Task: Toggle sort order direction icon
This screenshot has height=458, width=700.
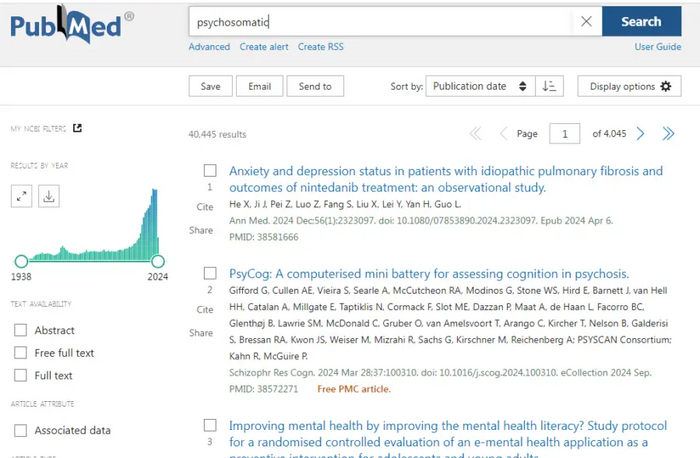Action: coord(548,87)
